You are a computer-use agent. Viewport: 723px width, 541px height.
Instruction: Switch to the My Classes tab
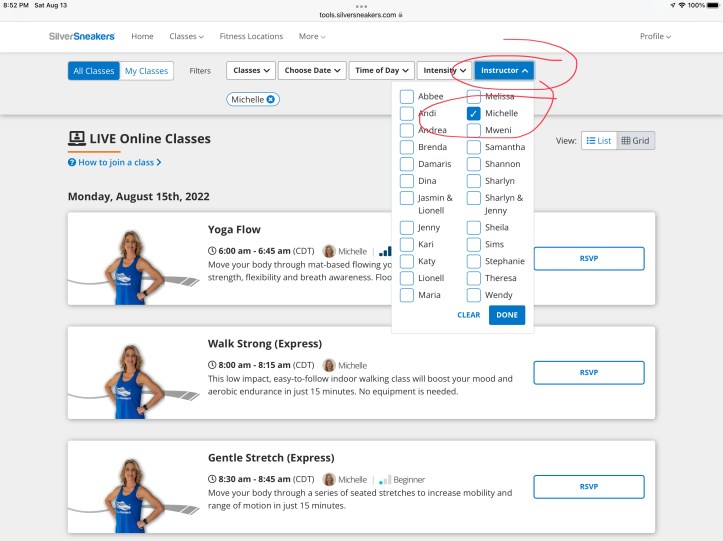146,71
